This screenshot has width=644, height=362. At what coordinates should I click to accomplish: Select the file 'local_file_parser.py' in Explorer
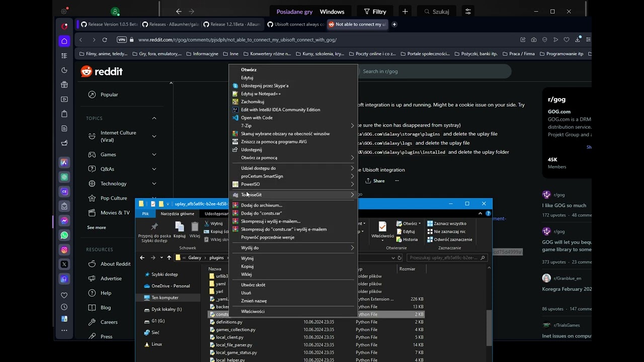[x=234, y=345]
